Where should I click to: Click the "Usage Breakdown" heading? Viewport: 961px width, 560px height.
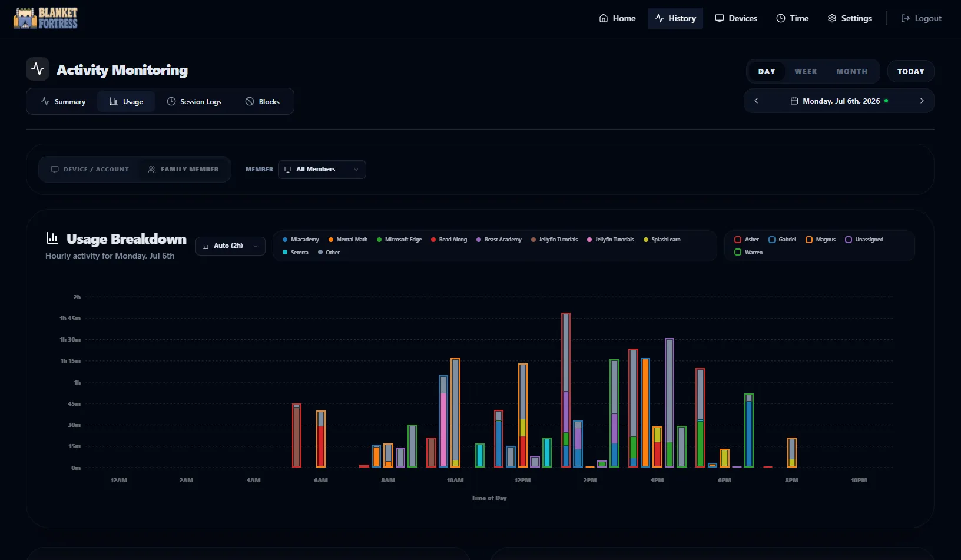click(x=127, y=238)
